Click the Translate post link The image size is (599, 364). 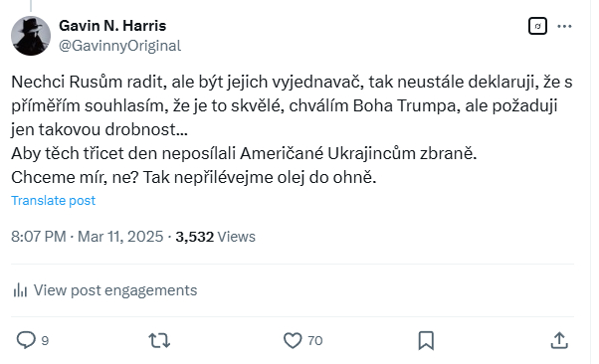click(x=53, y=200)
